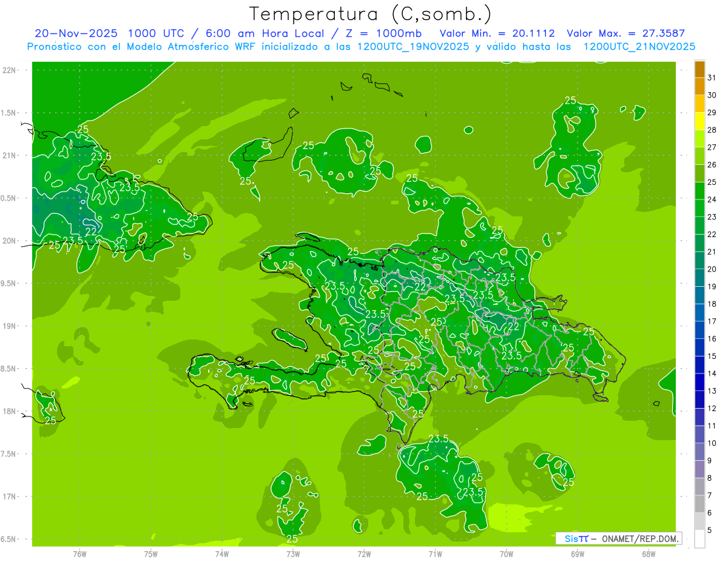Click the "1200UTC_21NOV2025" valid-until time
This screenshot has width=728, height=562.
coord(639,46)
